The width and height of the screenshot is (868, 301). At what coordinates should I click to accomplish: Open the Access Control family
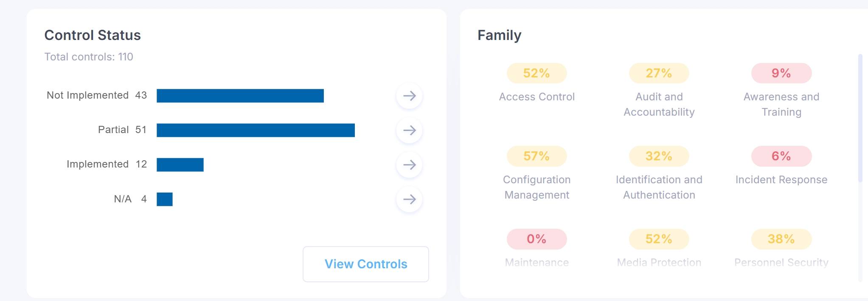(537, 97)
